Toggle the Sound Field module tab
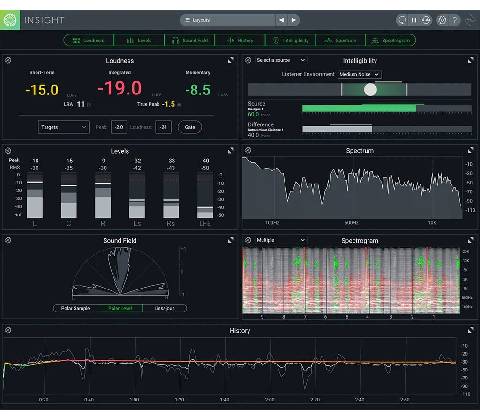This screenshot has height=420, width=480. (x=190, y=40)
